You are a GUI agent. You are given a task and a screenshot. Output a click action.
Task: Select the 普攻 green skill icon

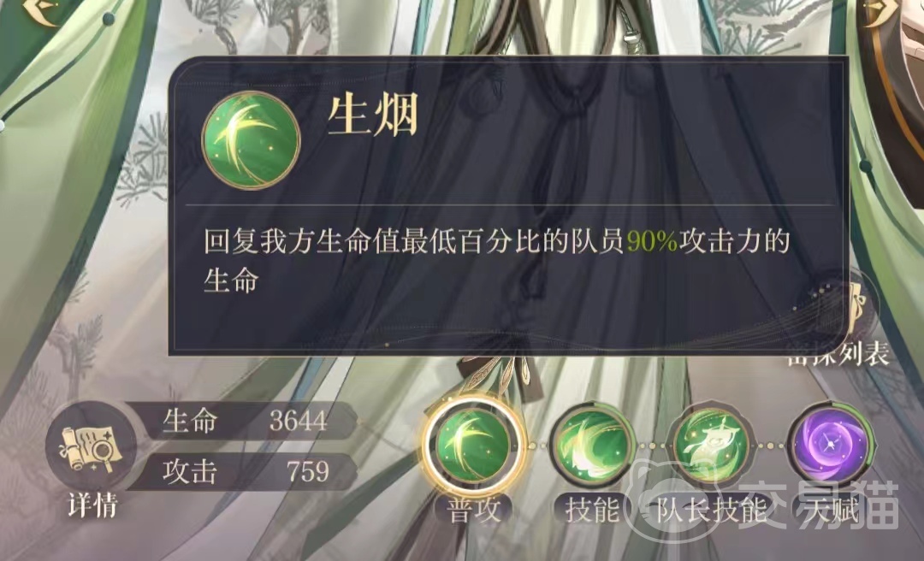click(x=472, y=446)
